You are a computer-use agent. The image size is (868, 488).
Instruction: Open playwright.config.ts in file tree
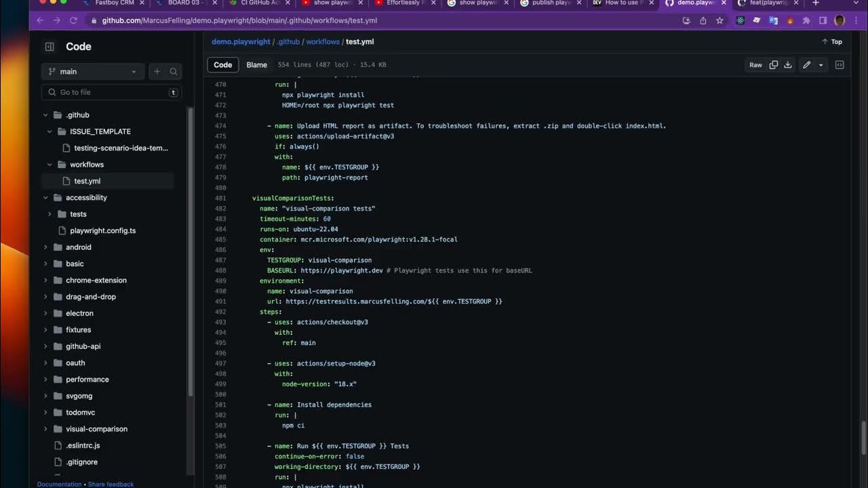pyautogui.click(x=102, y=231)
